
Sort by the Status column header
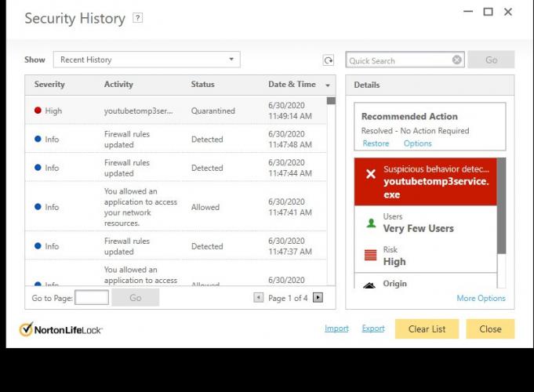click(202, 85)
